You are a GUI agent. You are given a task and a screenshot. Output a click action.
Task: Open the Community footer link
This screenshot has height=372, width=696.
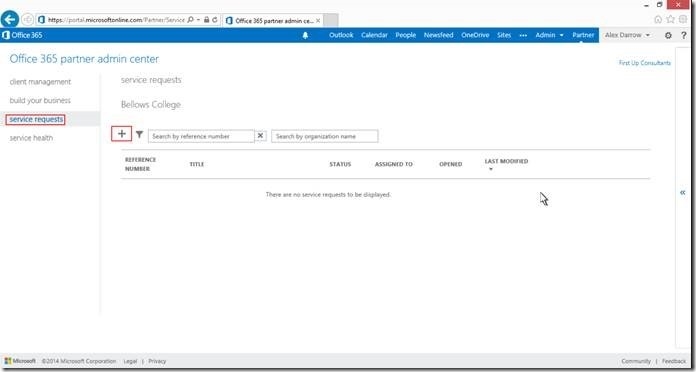click(x=636, y=361)
